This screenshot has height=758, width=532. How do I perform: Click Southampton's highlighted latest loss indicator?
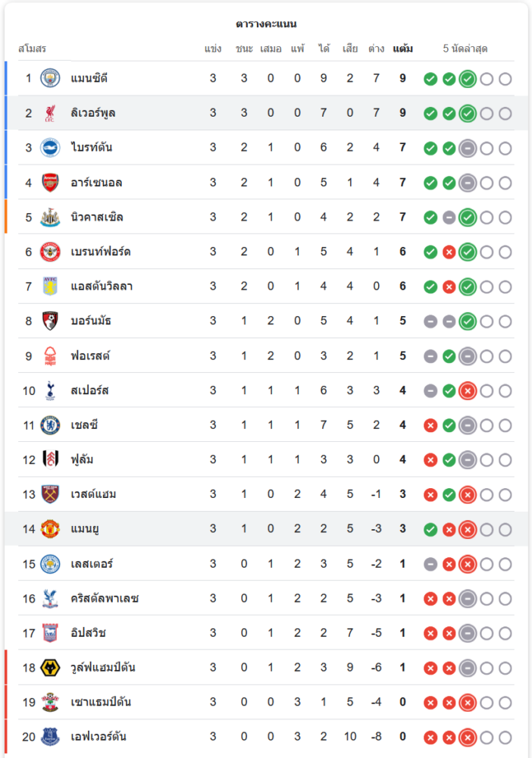(468, 703)
